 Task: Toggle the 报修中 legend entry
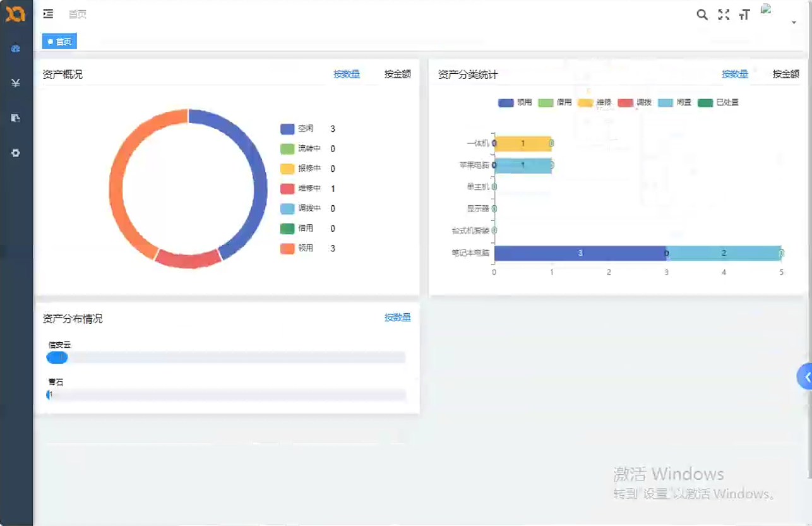click(x=301, y=169)
